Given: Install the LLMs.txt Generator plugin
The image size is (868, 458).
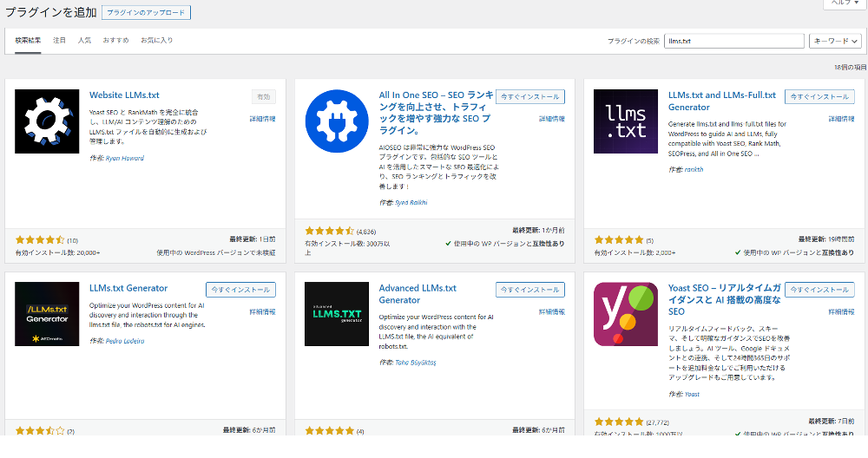Looking at the screenshot, I should tap(240, 290).
